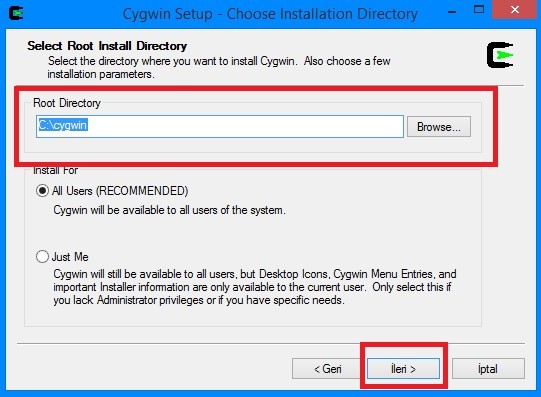This screenshot has height=397, width=541.
Task: Go back using the < Geri button
Action: 328,369
